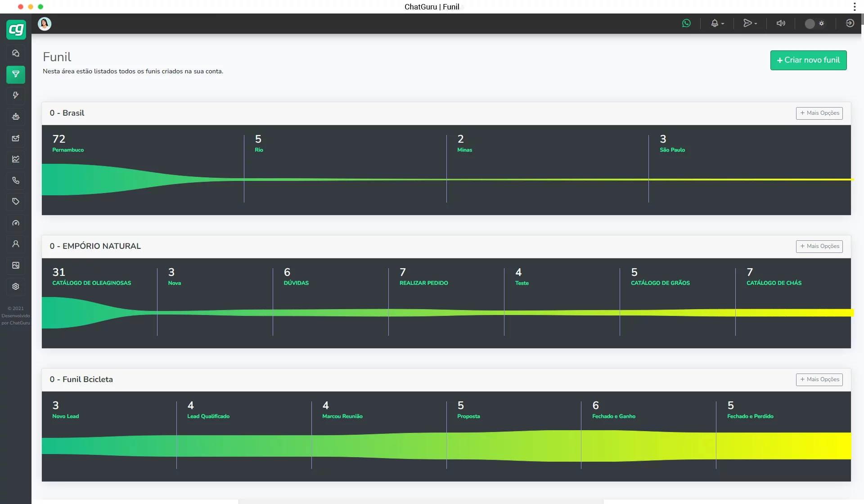This screenshot has height=504, width=864.
Task: Select the funnel icon in the sidebar
Action: (16, 75)
